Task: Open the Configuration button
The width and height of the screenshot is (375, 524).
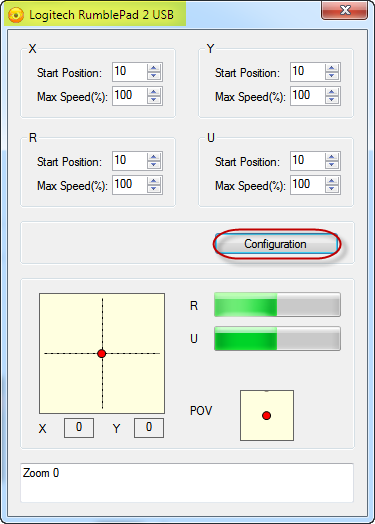Action: point(276,244)
